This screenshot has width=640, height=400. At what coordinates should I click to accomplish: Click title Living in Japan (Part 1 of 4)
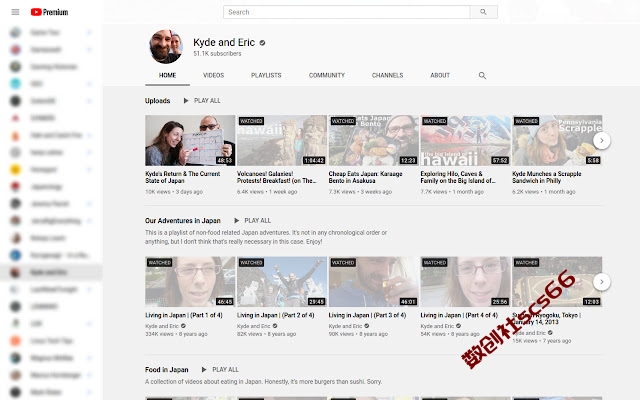click(184, 315)
